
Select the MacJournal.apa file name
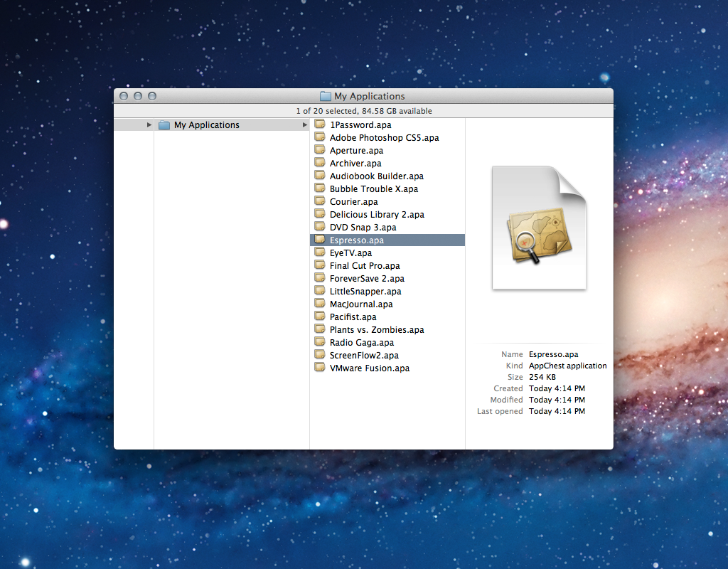click(360, 304)
